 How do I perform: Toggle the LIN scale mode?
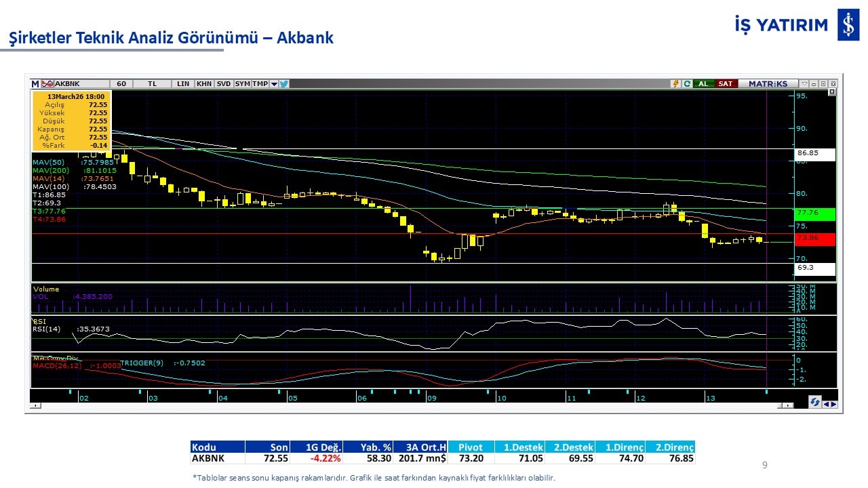click(183, 83)
